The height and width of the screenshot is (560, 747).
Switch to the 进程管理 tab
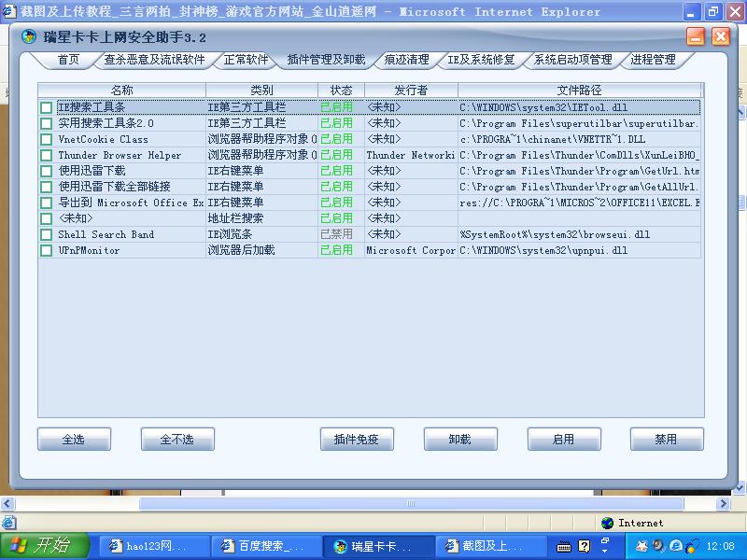click(653, 60)
